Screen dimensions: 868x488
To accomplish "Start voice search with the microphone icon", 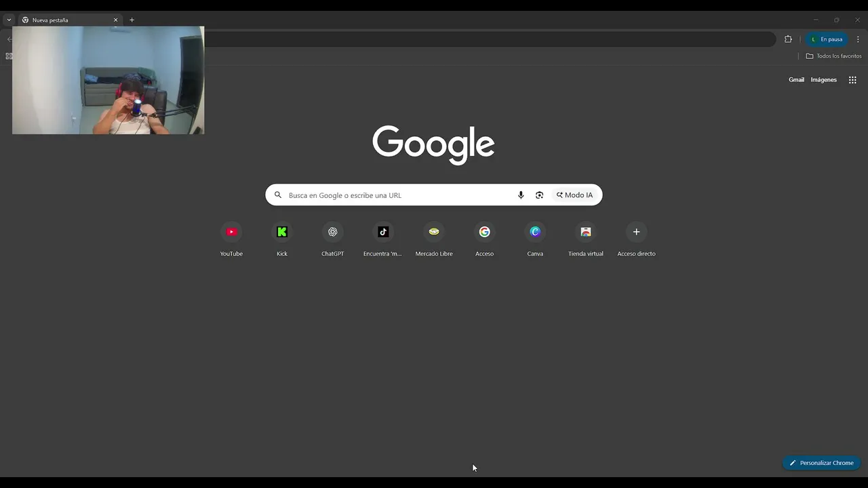I will point(521,195).
